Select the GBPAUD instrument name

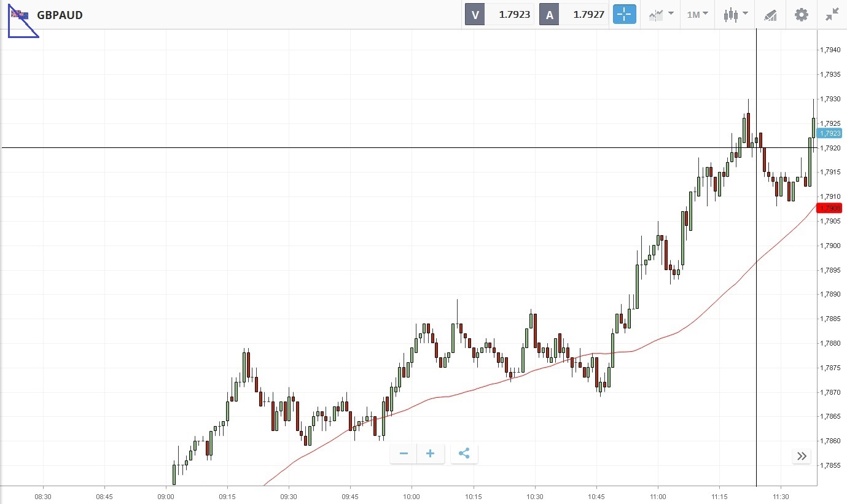(x=60, y=15)
